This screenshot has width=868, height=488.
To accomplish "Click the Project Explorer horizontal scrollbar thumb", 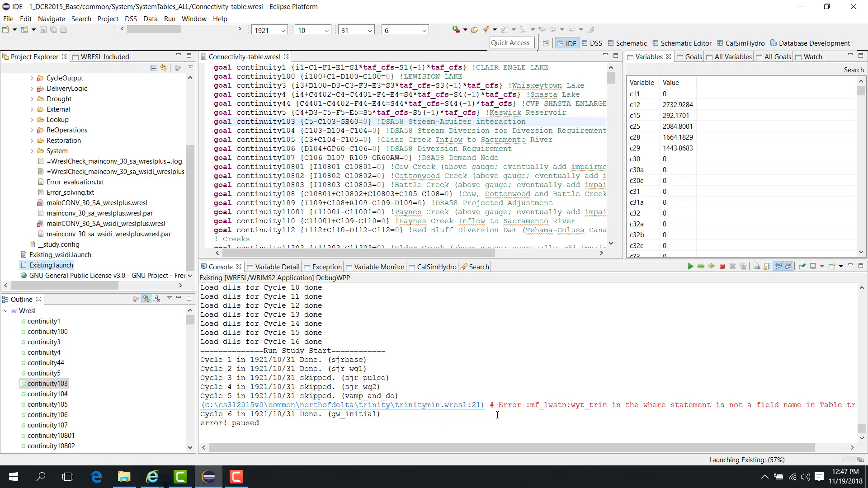I will 65,286.
